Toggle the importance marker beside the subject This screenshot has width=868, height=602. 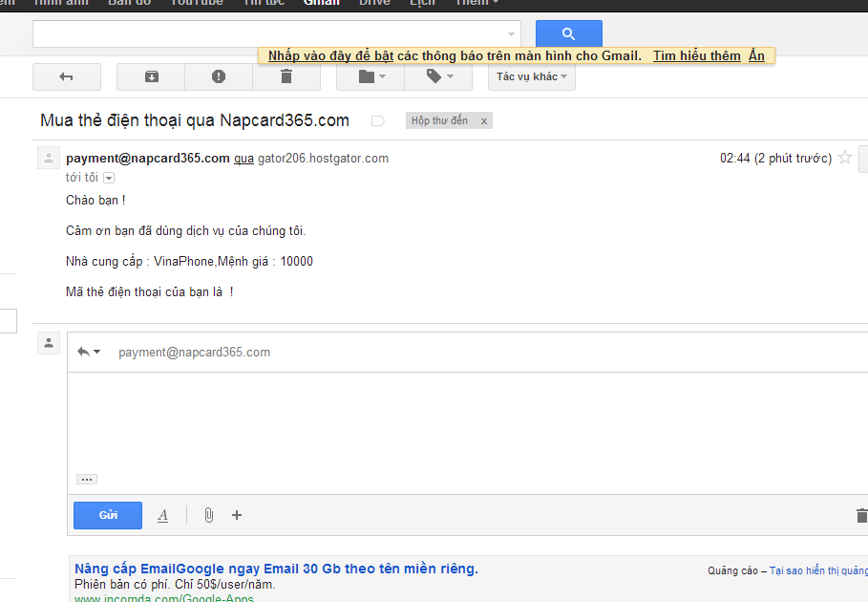[377, 120]
